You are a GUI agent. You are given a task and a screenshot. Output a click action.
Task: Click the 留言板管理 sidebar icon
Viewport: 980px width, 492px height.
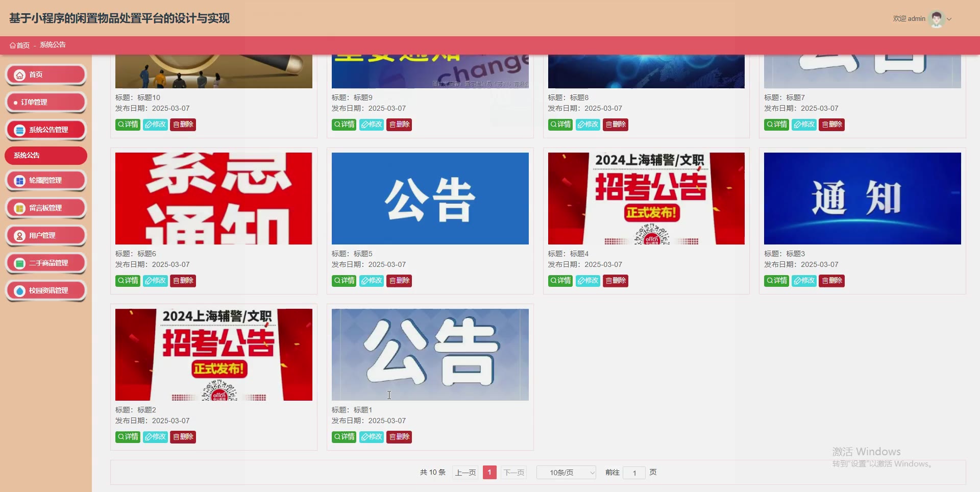coord(19,208)
